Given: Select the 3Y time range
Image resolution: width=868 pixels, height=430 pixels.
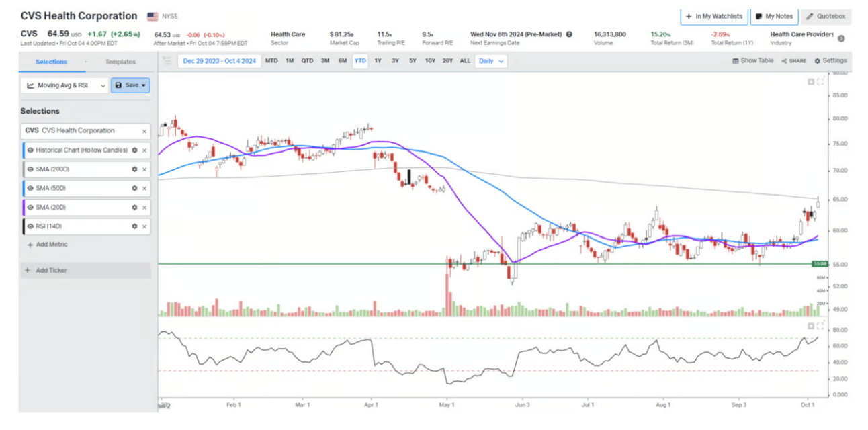Looking at the screenshot, I should click(x=395, y=61).
